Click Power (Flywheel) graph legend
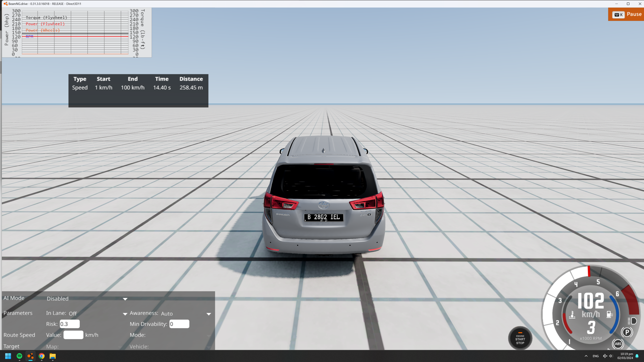Image resolution: width=644 pixels, height=362 pixels. (45, 24)
